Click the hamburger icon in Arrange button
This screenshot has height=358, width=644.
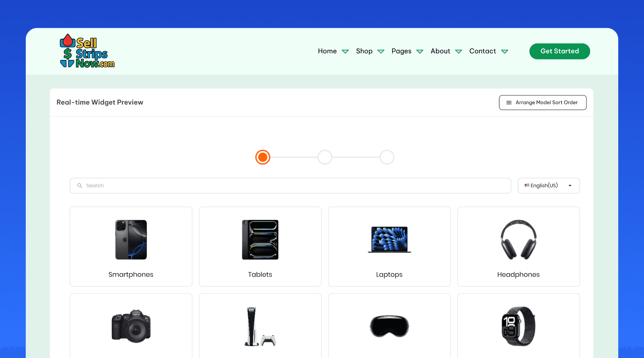point(509,103)
